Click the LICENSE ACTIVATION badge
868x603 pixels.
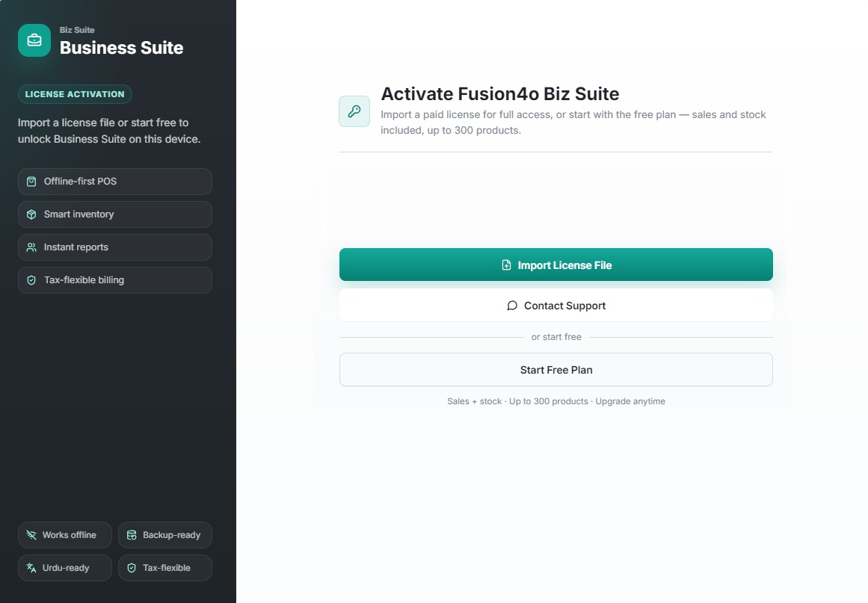tap(75, 94)
